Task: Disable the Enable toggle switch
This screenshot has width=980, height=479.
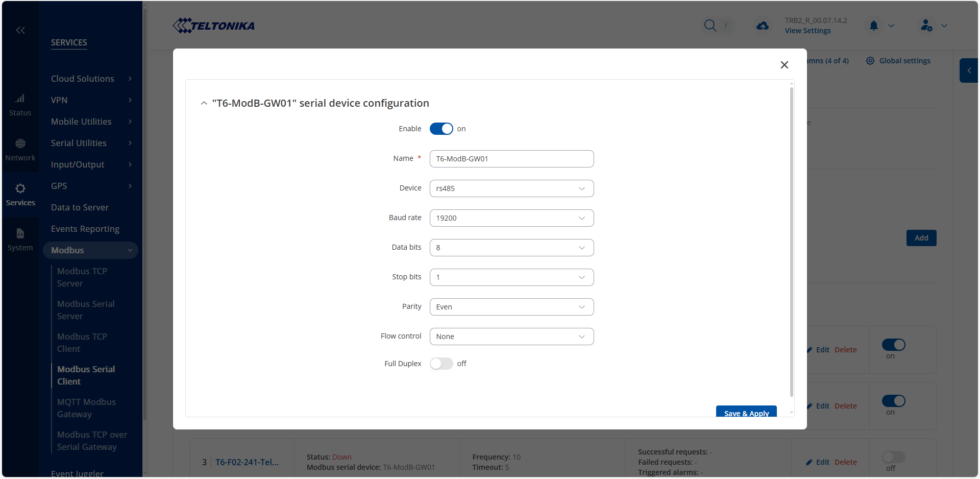Action: pos(441,129)
